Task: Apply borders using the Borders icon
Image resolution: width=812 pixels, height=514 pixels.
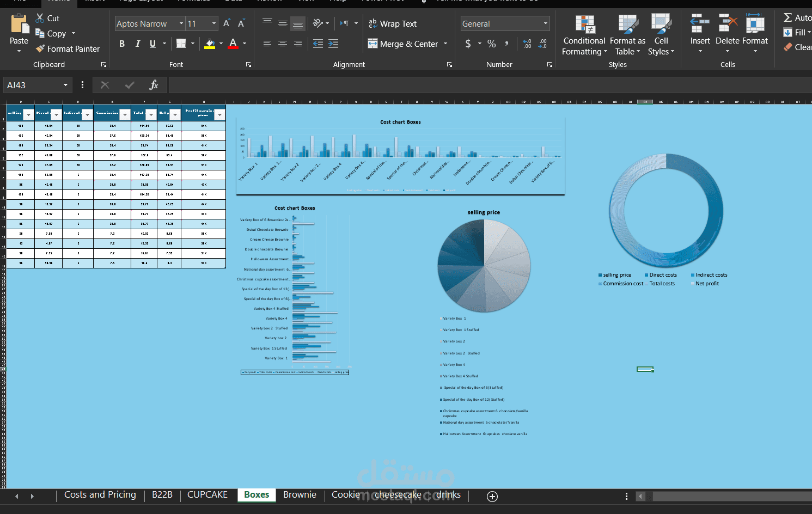Action: (181, 44)
